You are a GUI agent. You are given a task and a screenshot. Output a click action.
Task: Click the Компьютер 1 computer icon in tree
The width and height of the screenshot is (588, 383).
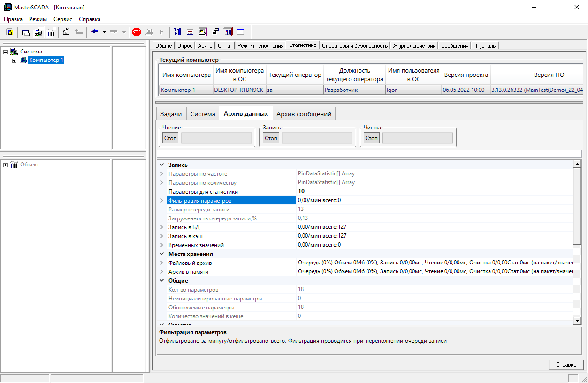(23, 60)
